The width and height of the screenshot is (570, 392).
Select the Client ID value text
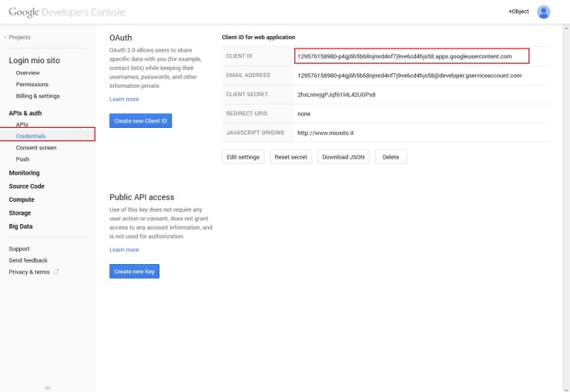(404, 56)
